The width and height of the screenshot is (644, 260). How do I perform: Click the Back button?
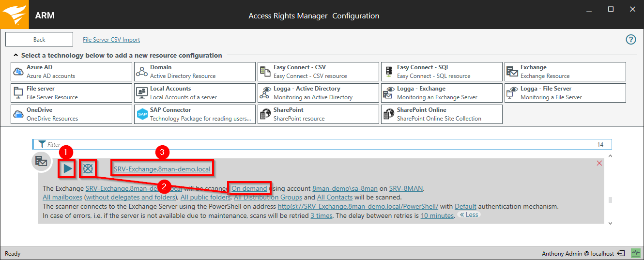tap(39, 40)
